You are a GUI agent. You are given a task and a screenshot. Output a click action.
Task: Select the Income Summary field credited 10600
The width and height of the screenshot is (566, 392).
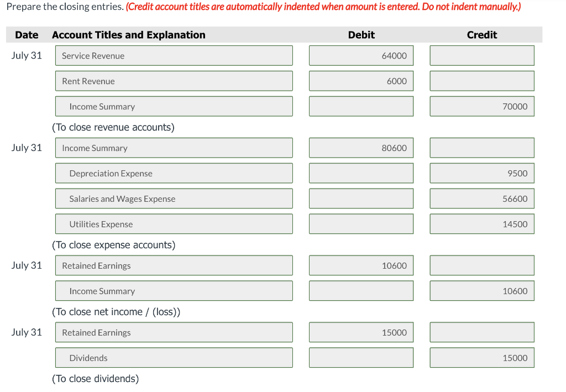point(174,291)
